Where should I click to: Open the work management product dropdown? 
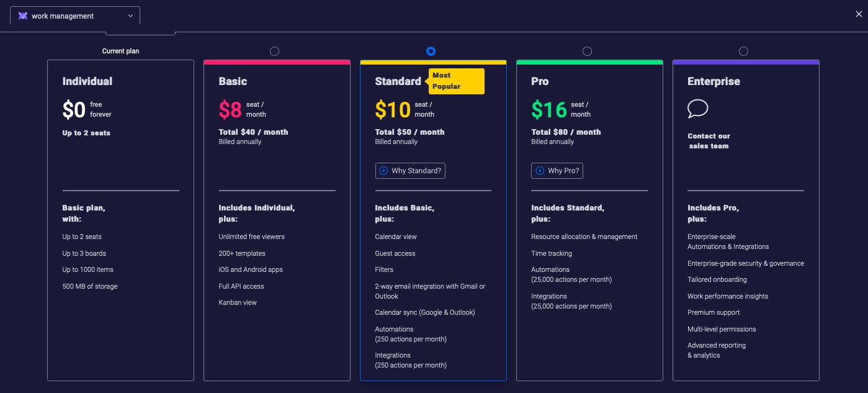[x=74, y=15]
